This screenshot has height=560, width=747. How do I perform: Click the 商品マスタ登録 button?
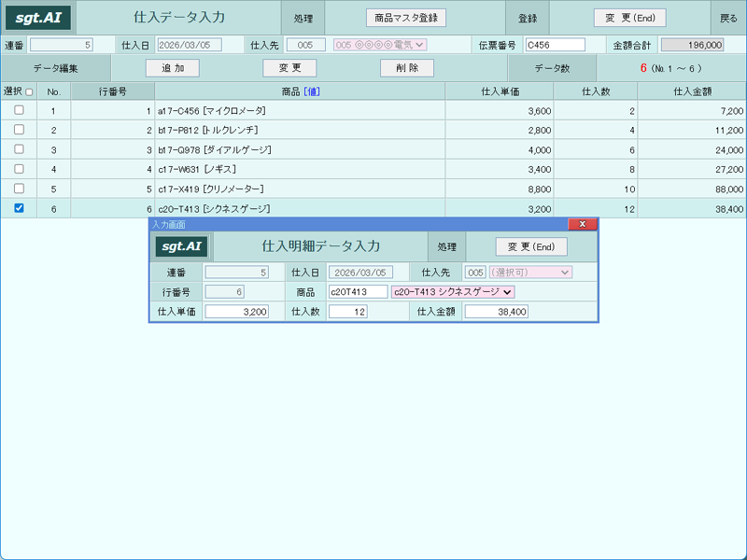coord(406,18)
